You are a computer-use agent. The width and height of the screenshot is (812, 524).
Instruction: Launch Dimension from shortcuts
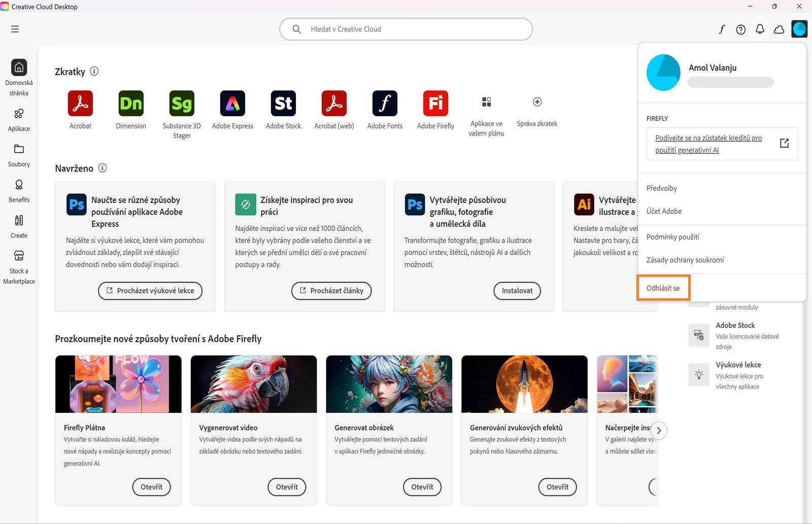tap(131, 103)
